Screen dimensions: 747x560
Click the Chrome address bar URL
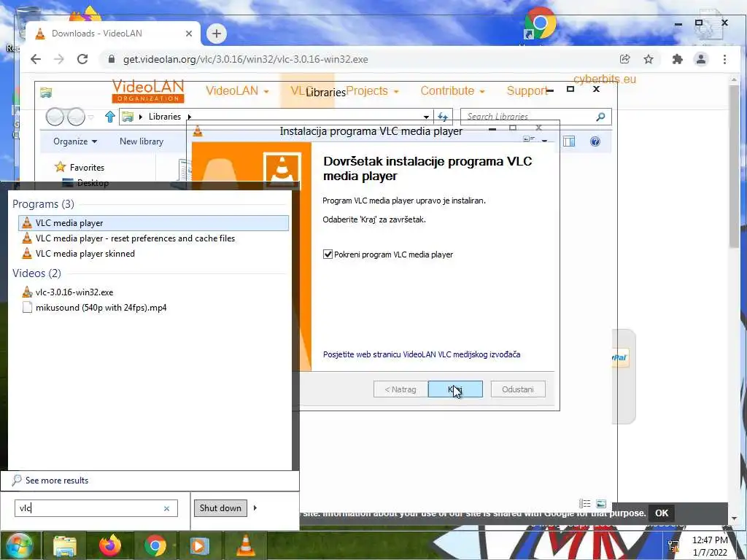tap(245, 60)
